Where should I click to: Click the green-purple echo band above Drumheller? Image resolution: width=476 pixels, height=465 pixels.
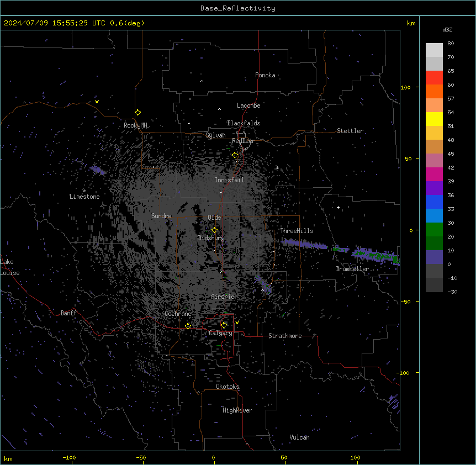coord(376,256)
